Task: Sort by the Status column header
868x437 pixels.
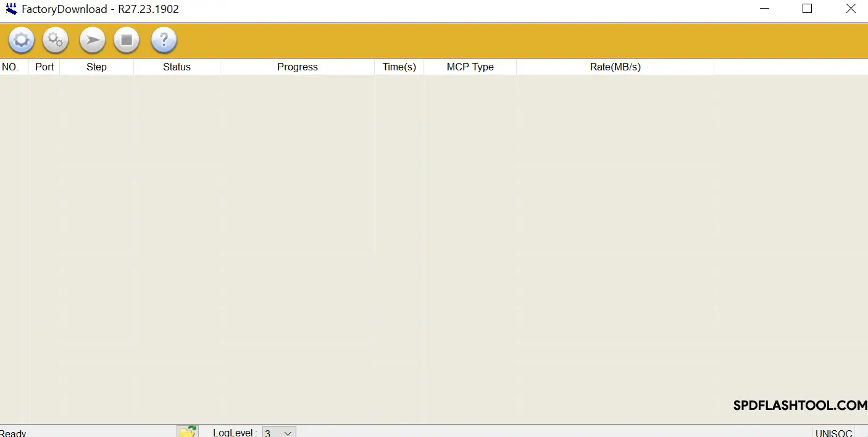Action: [x=177, y=67]
